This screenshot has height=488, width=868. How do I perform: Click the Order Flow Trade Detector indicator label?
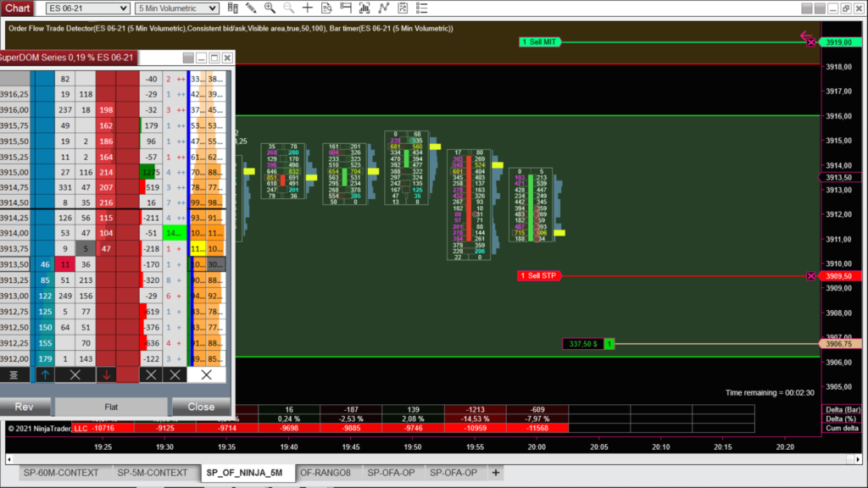pos(231,28)
